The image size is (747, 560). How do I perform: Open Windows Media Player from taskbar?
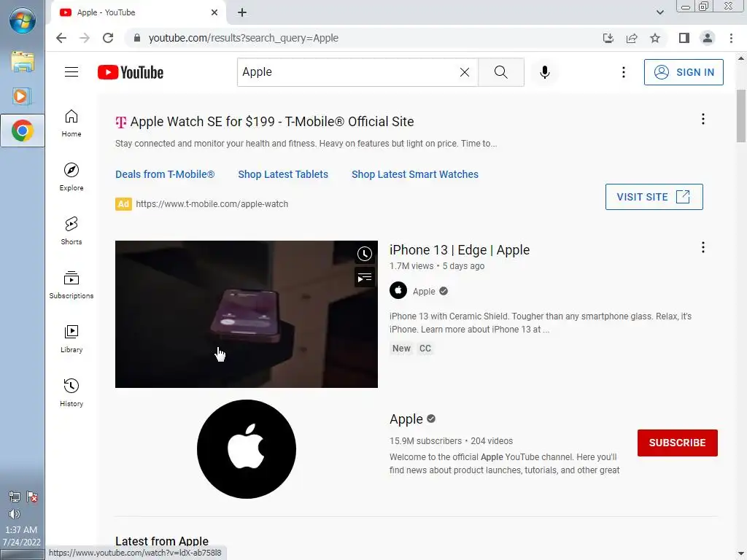pos(23,96)
